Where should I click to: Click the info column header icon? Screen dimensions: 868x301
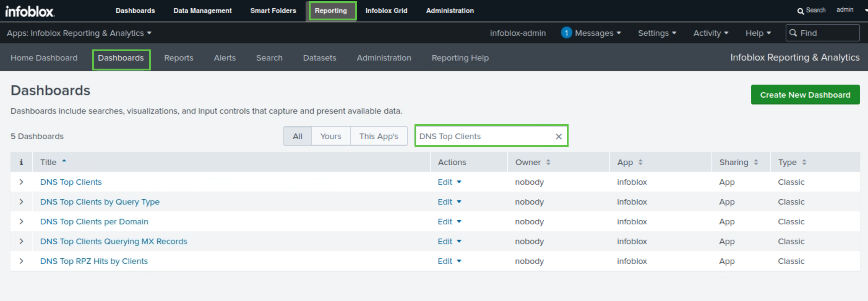point(21,162)
